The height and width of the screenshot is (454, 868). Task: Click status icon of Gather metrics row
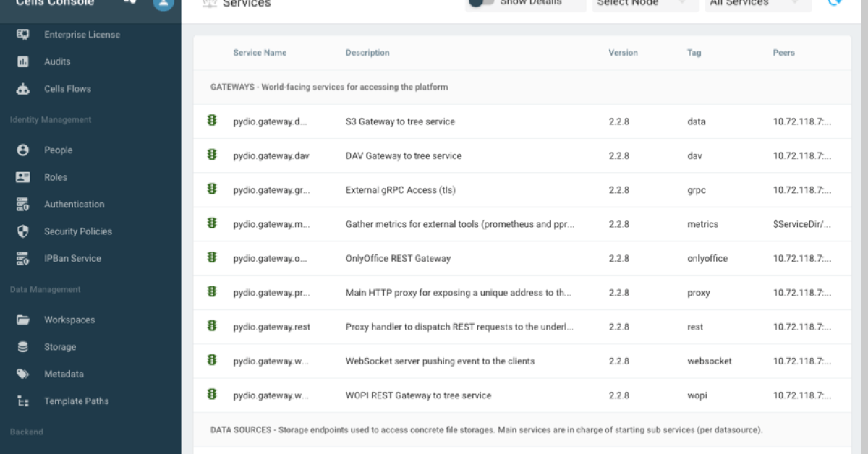(212, 223)
